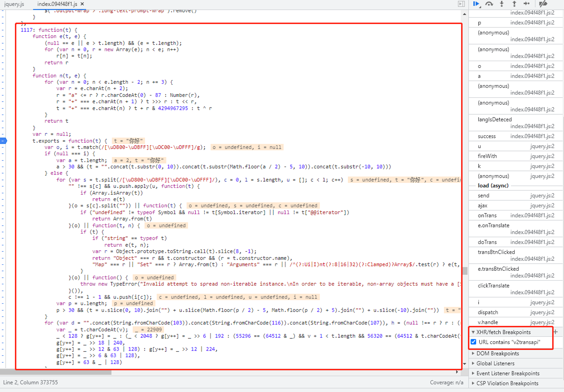Screen dimensions: 564x392
Task: Close the index.094f48f1.js tab
Action: pos(82,4)
